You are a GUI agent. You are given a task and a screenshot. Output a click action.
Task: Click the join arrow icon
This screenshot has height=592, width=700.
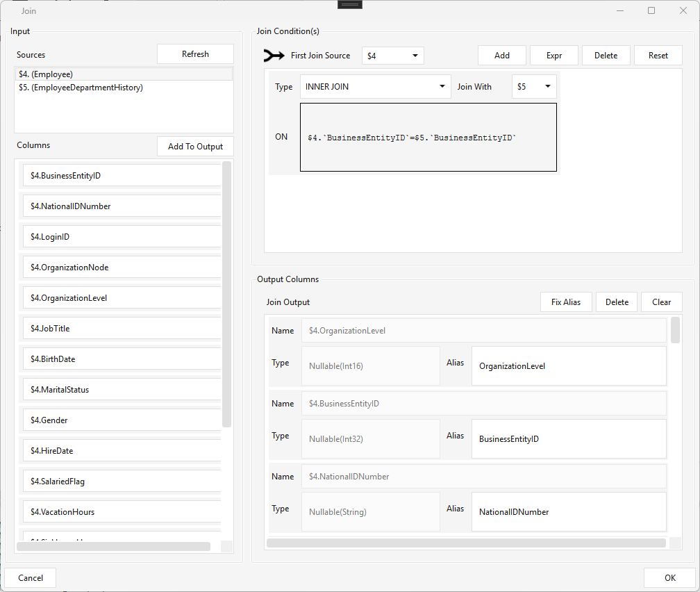[274, 56]
